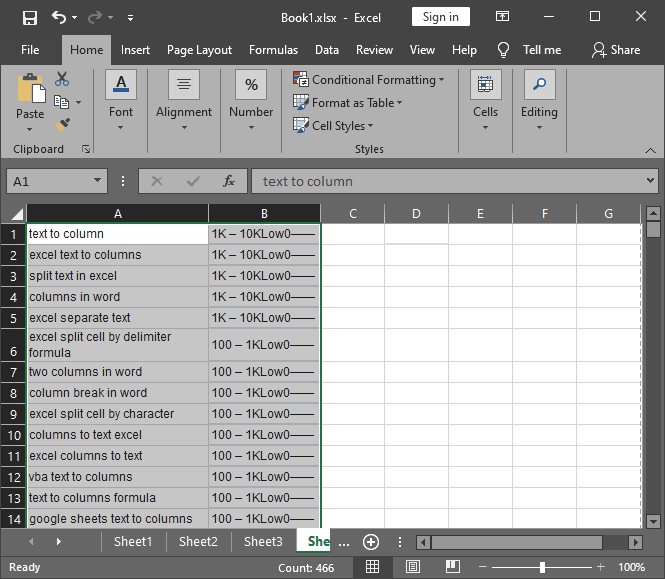Image resolution: width=665 pixels, height=579 pixels.
Task: Cut selection with the scissors icon
Action: [62, 79]
